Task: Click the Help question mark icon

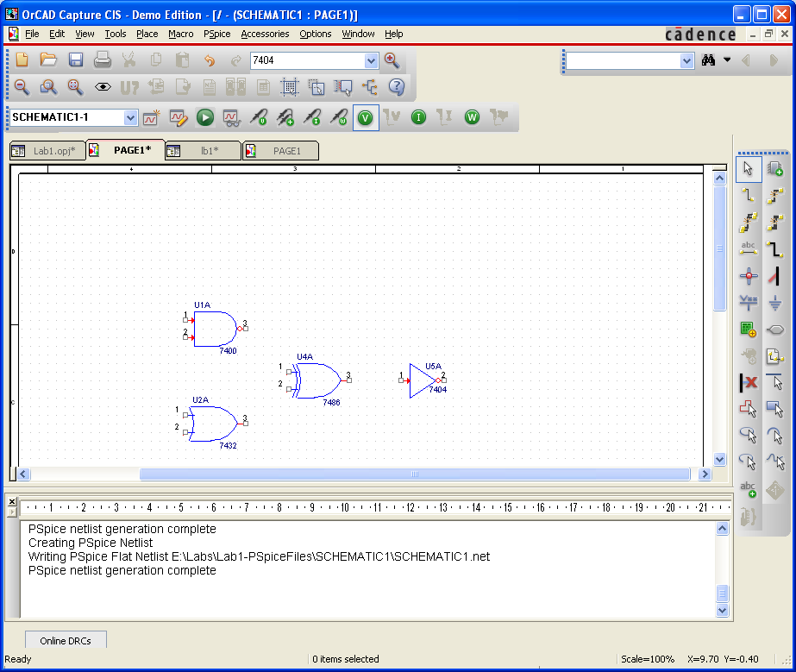Action: tap(397, 87)
